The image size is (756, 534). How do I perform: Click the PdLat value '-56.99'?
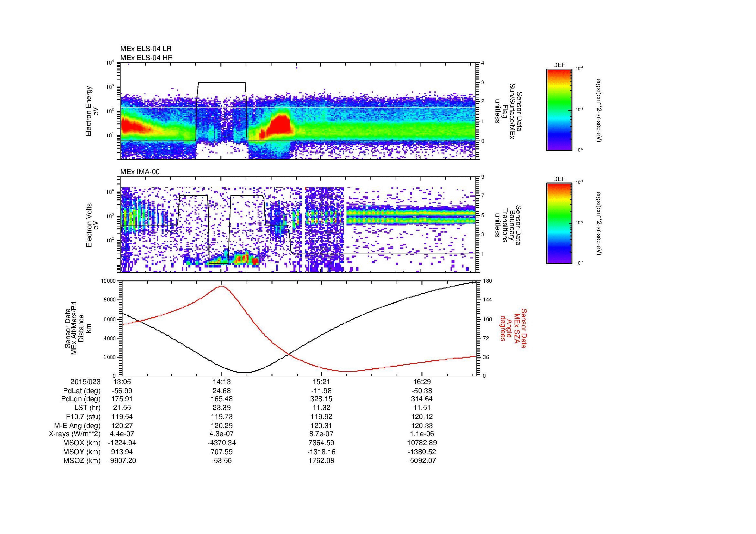(122, 391)
